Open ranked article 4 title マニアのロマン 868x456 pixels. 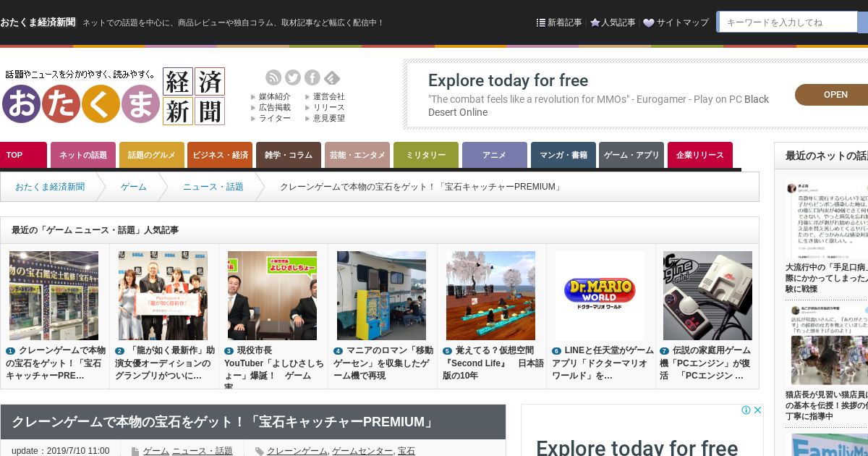pyautogui.click(x=383, y=363)
